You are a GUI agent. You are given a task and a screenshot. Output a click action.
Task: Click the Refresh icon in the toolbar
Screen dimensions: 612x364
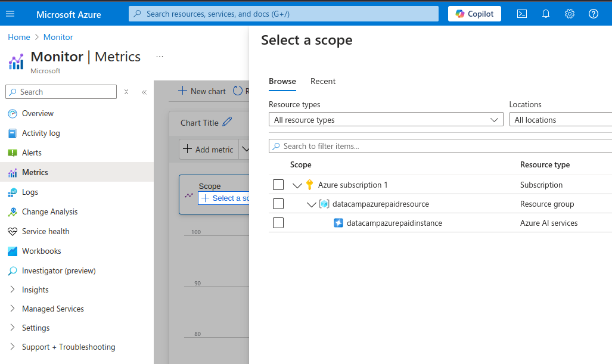click(238, 91)
